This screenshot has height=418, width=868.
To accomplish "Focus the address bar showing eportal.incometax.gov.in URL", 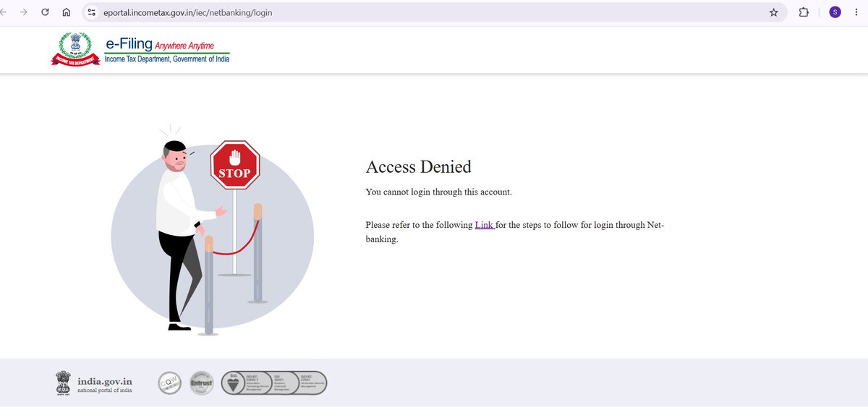I will (x=434, y=12).
